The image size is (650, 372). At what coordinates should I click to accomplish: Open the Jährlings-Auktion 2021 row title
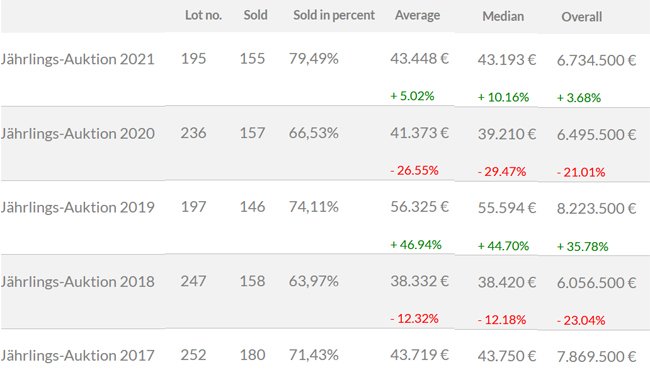click(78, 59)
